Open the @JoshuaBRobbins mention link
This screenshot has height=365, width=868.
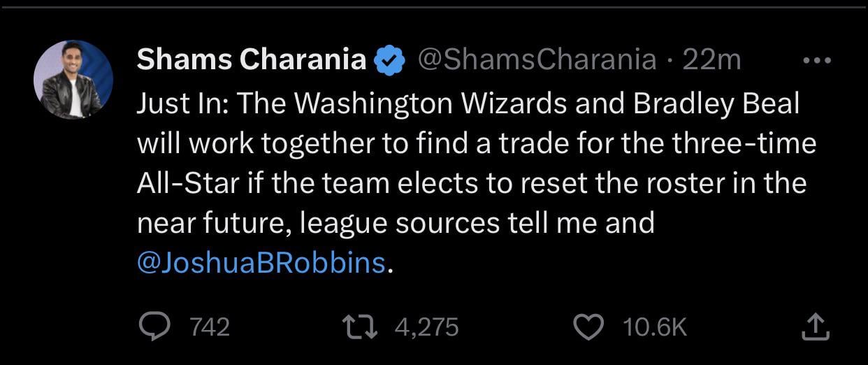[261, 262]
